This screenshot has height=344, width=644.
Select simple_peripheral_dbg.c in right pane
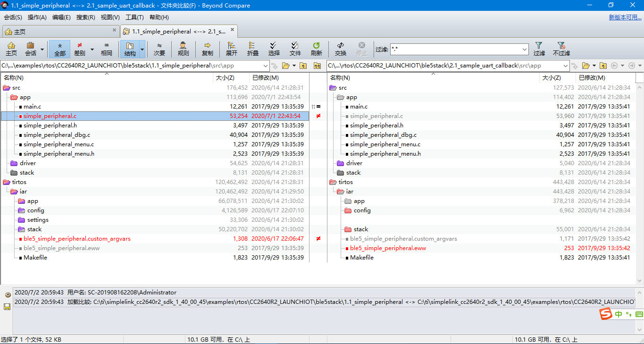coord(383,135)
